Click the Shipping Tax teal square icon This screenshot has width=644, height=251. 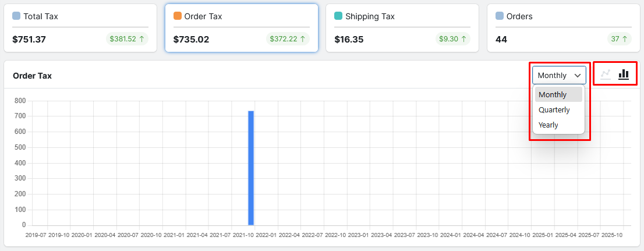338,16
